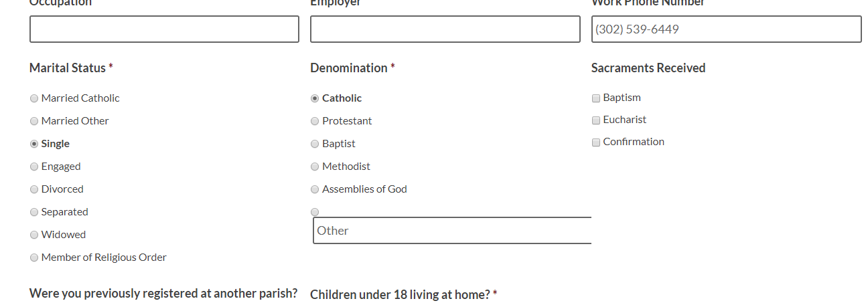Select Assemblies of God option
The height and width of the screenshot is (303, 868).
click(x=315, y=189)
